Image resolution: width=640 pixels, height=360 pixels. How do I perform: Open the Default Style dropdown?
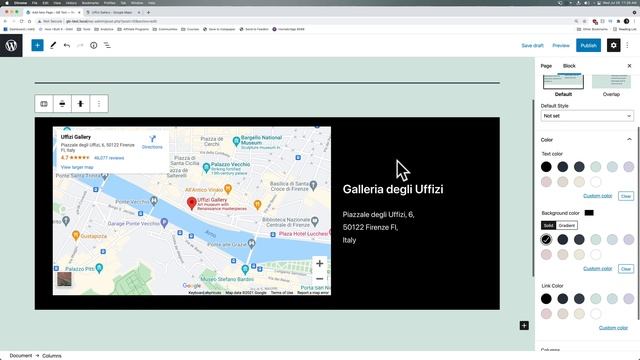click(587, 116)
